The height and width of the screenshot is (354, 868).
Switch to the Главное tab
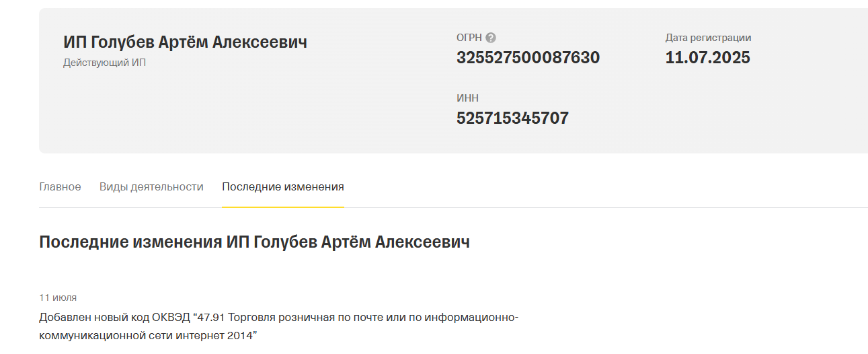click(60, 186)
